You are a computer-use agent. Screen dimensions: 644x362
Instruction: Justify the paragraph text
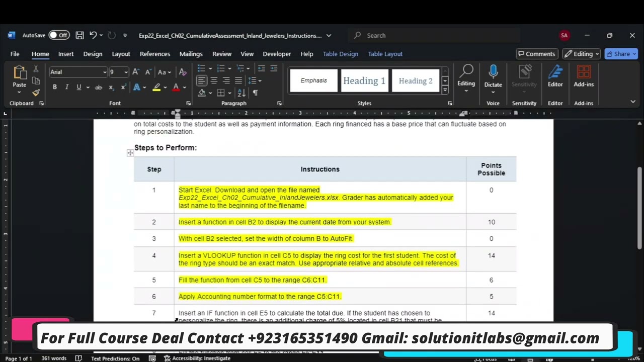pyautogui.click(x=238, y=80)
